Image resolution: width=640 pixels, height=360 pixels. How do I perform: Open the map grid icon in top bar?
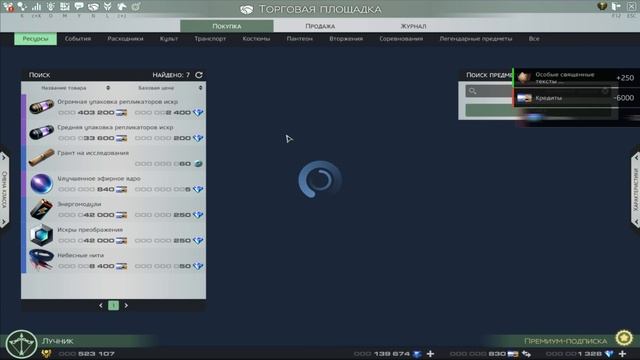point(65,7)
